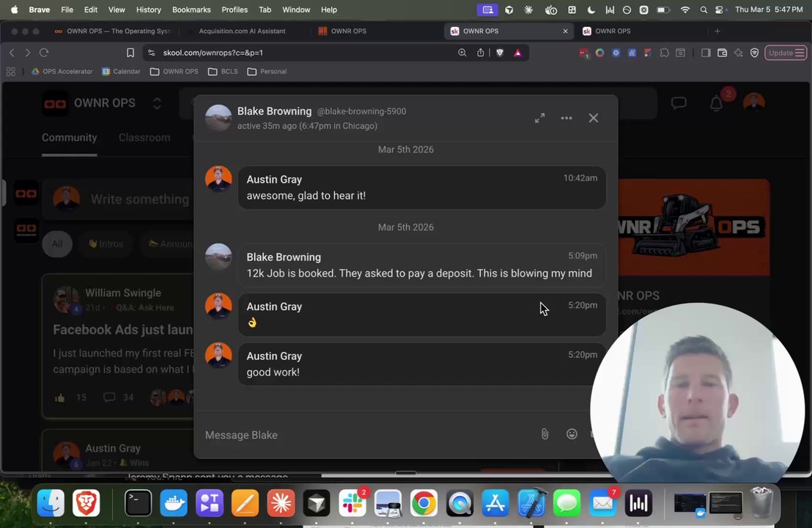The image size is (812, 528).
Task: Toggle the browser sidebar panel
Action: tap(706, 53)
